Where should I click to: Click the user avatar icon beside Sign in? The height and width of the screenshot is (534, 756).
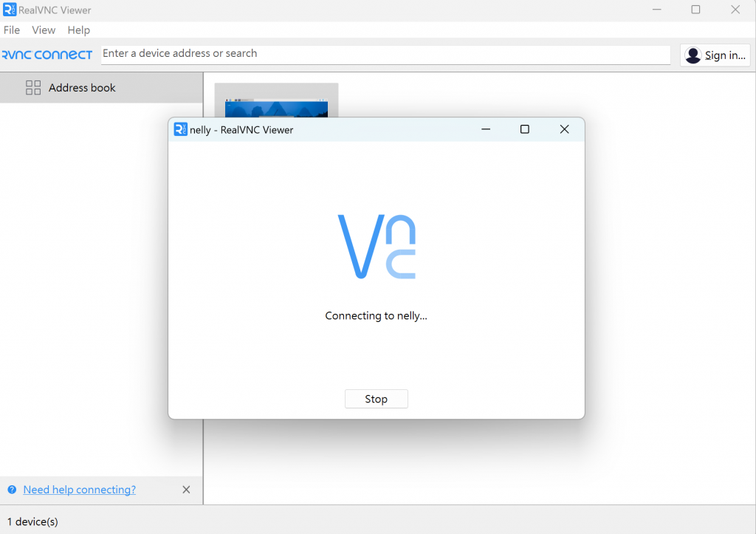pos(693,55)
